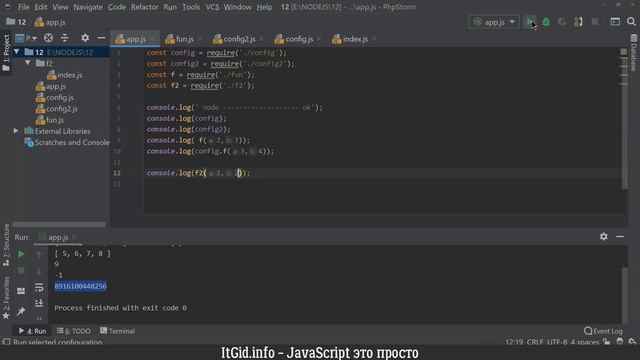
Task: Pin the Run tab with pin icon
Action: pos(21,311)
